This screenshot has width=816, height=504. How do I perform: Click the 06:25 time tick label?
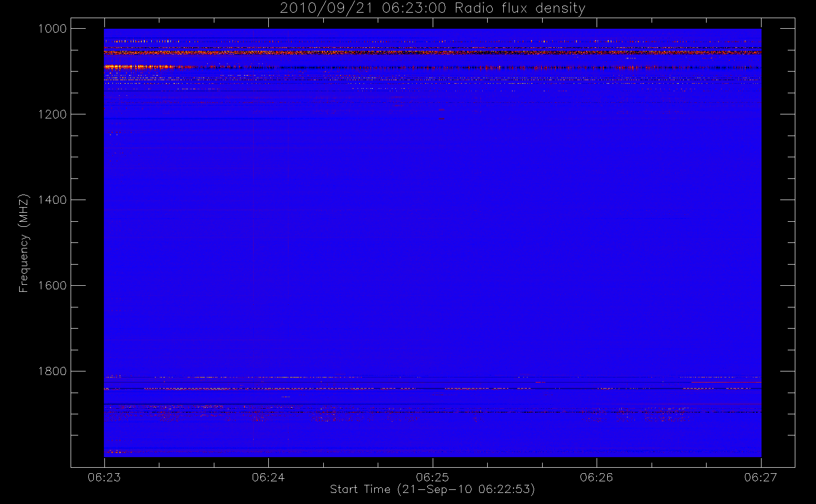[x=432, y=477]
